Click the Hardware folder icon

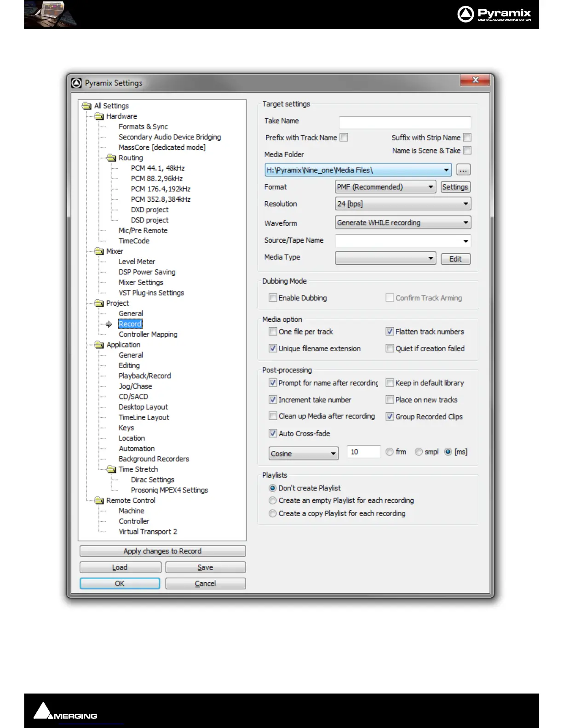click(x=99, y=116)
